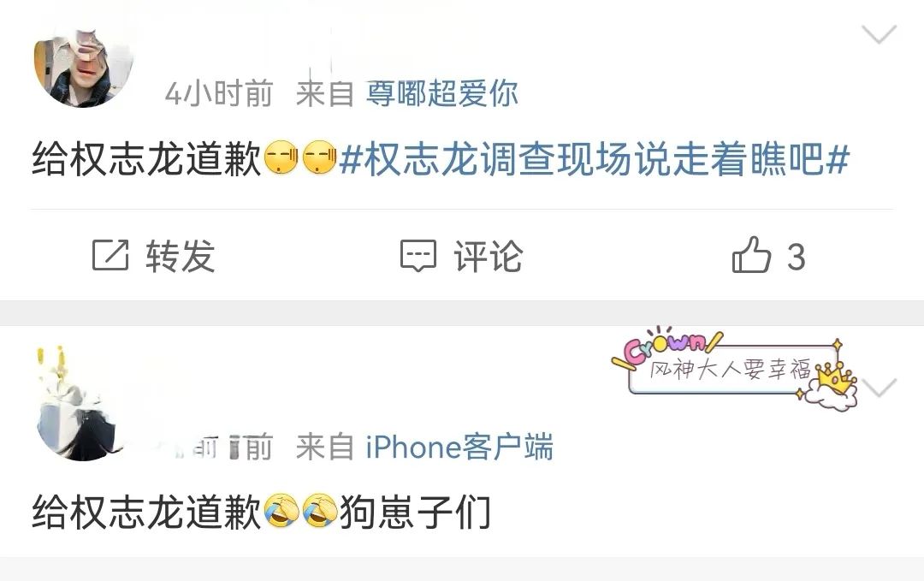Expand the second post's chevron menu
The width and height of the screenshot is (924, 581).
pos(879,387)
